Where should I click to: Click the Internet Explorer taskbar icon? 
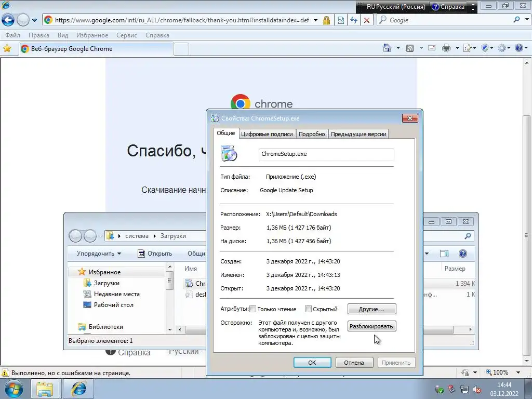click(78, 389)
